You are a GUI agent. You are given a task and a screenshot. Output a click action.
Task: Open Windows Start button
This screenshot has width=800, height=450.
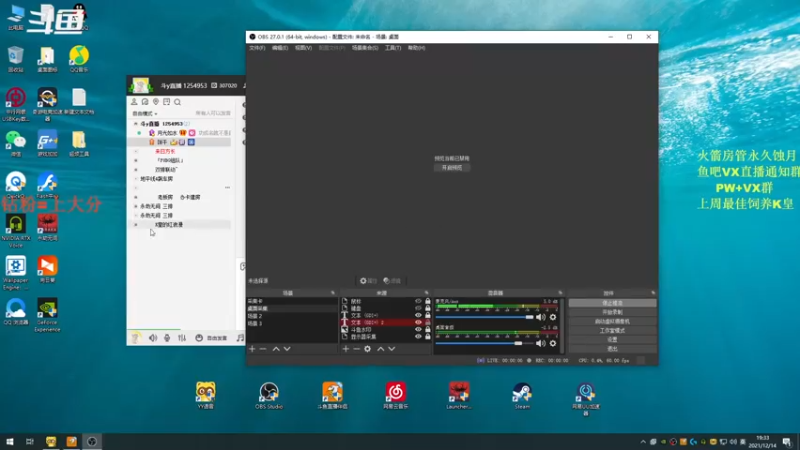10,442
